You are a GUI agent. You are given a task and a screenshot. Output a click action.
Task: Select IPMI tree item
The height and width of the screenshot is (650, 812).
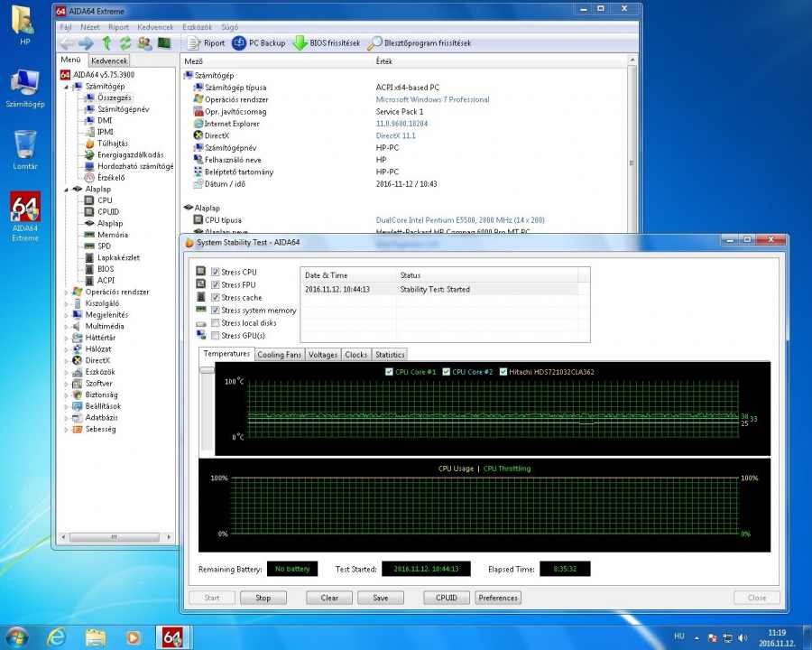[x=106, y=132]
